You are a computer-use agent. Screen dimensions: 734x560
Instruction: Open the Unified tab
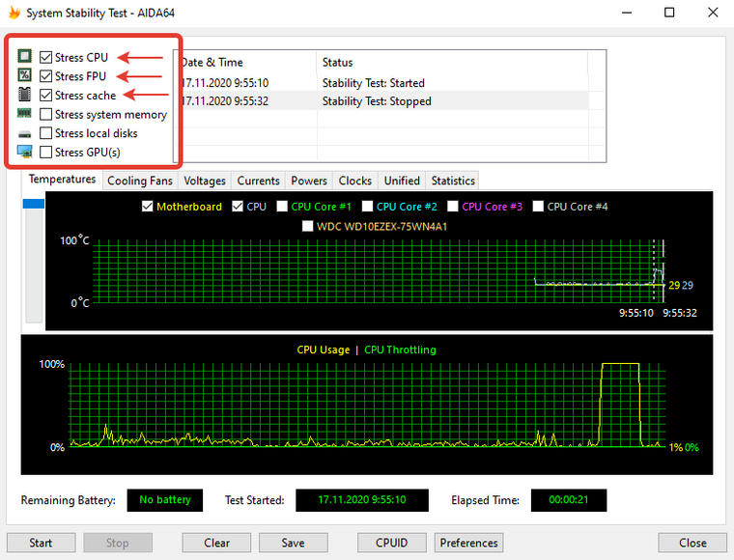(x=402, y=181)
